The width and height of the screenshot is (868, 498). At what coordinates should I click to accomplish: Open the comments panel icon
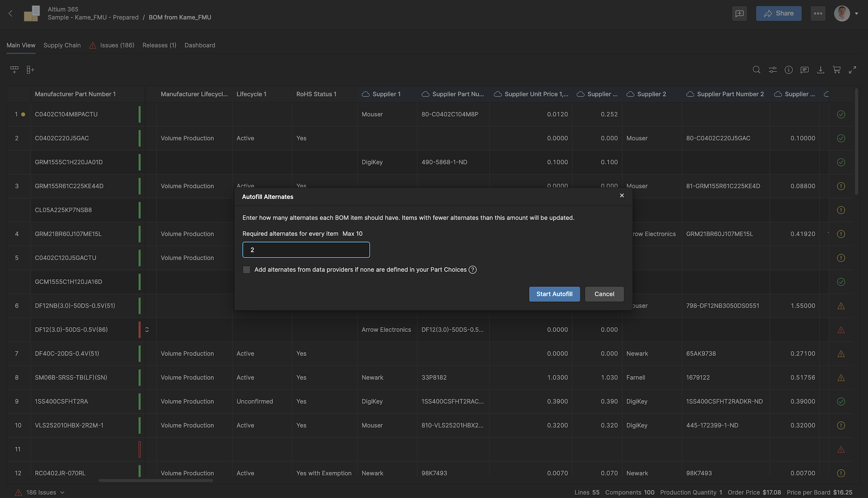[x=804, y=70]
